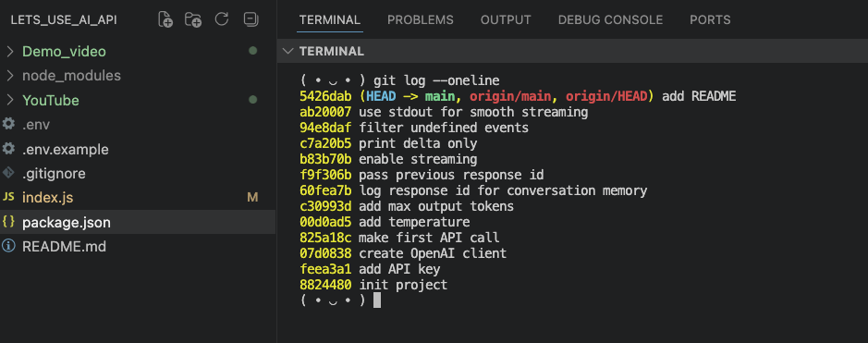Click the braces icon beside package.json
The height and width of the screenshot is (343, 868).
point(8,222)
